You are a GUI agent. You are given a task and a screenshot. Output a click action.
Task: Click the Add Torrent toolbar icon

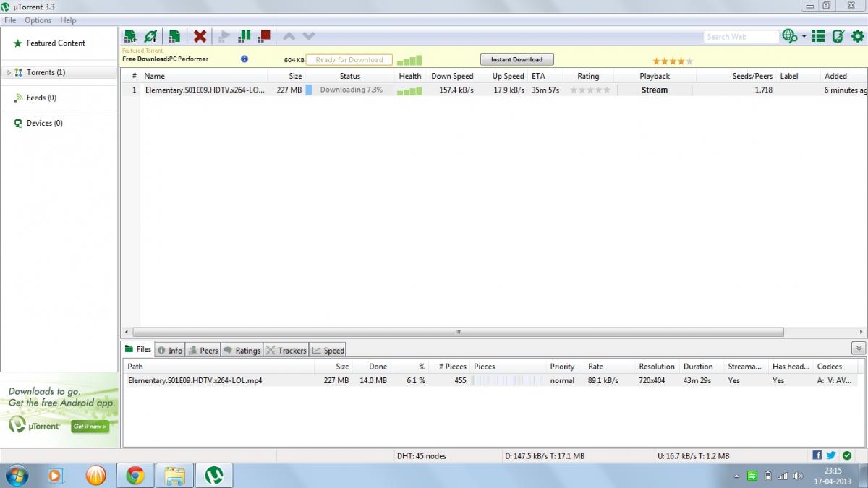[130, 36]
